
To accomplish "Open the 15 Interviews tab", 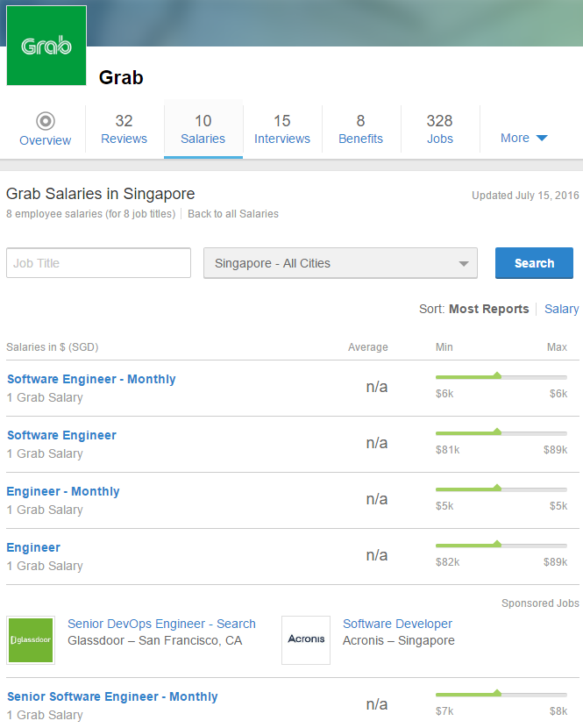I will coord(282,129).
